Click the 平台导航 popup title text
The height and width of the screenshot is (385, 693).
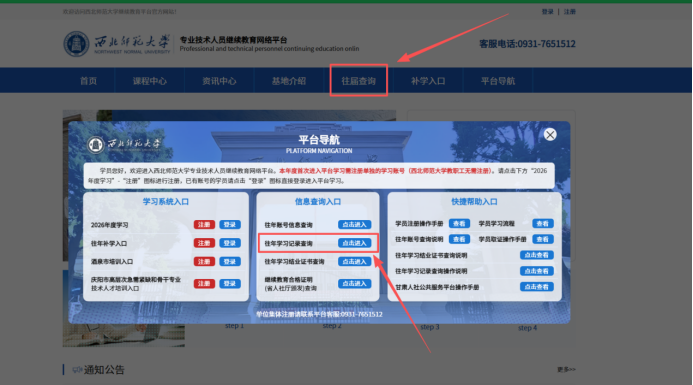(319, 140)
